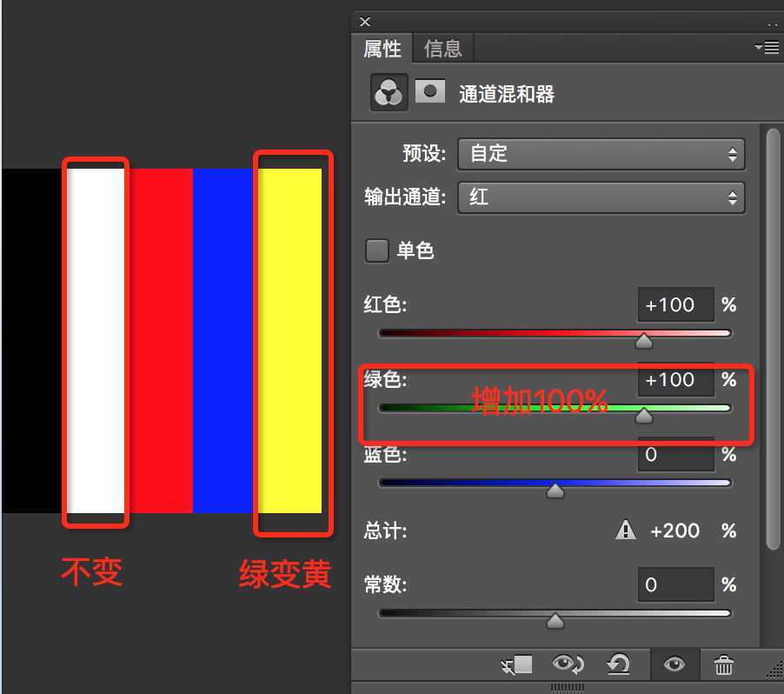The width and height of the screenshot is (784, 694).
Task: Click the 属性 tab
Action: click(x=382, y=49)
